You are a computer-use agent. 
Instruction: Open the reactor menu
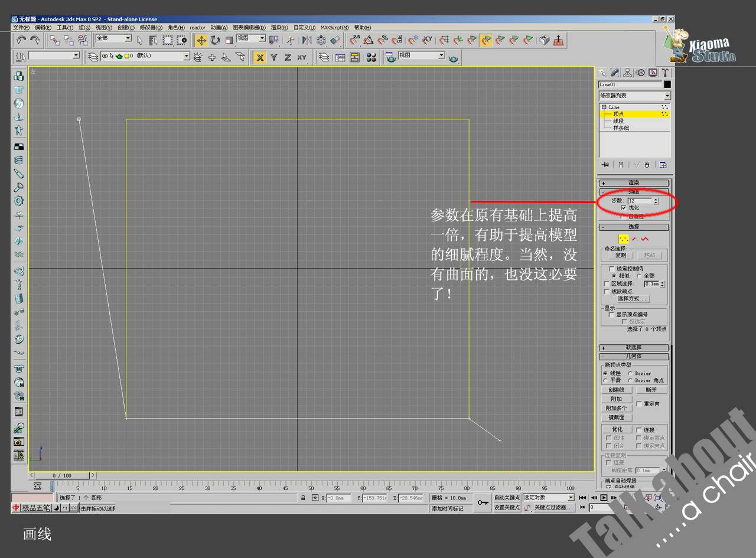click(x=197, y=27)
